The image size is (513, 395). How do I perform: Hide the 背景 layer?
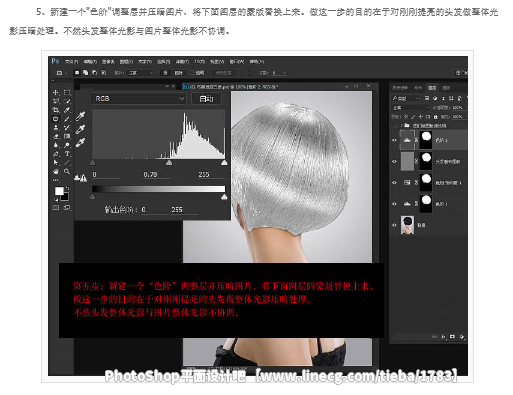(394, 225)
